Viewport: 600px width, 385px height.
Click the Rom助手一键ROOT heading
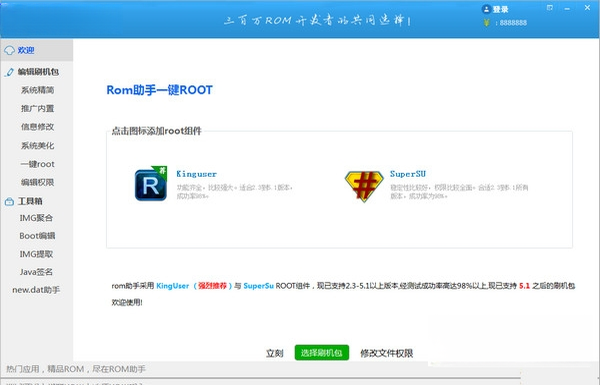tap(159, 90)
